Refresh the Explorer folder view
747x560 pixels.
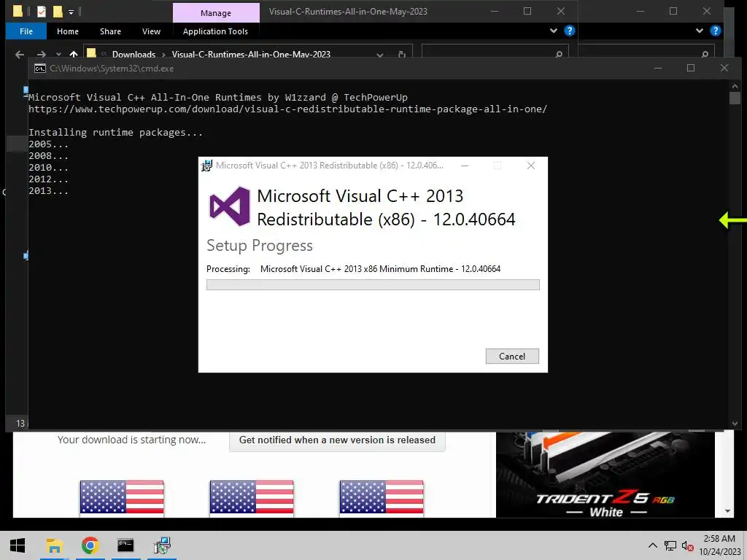(x=402, y=54)
